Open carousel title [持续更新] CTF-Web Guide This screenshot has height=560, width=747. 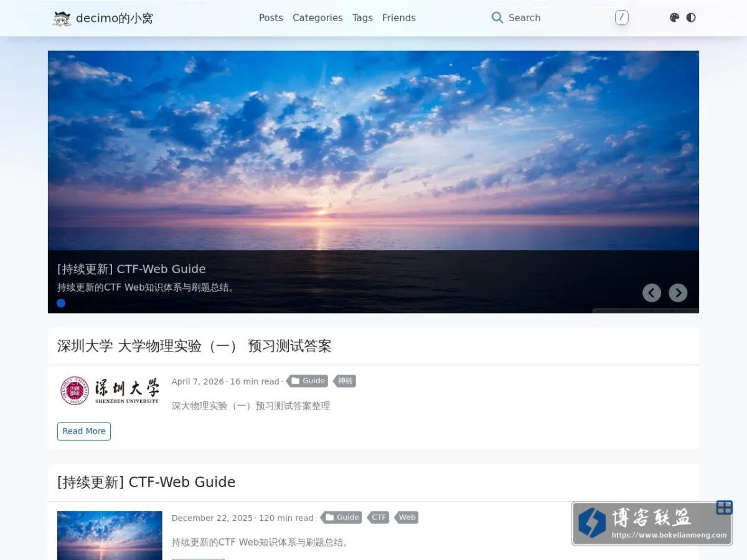coord(131,269)
